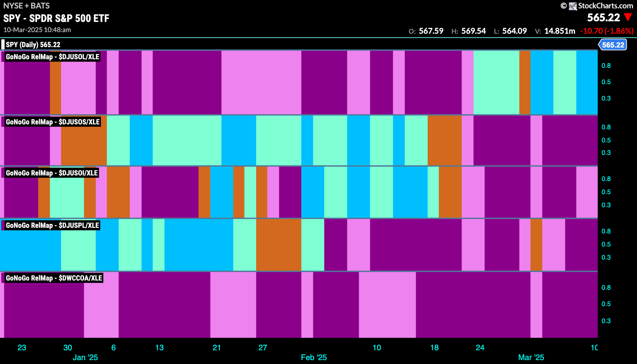
Task: Select the GoNoGo RelMap $DJUSOI/XLE label
Action: coord(51,173)
